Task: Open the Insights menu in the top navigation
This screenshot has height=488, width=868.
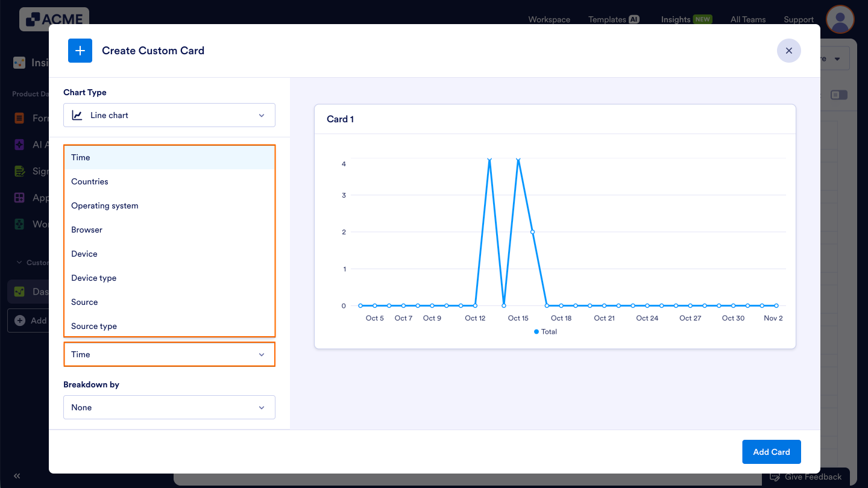Action: point(675,19)
